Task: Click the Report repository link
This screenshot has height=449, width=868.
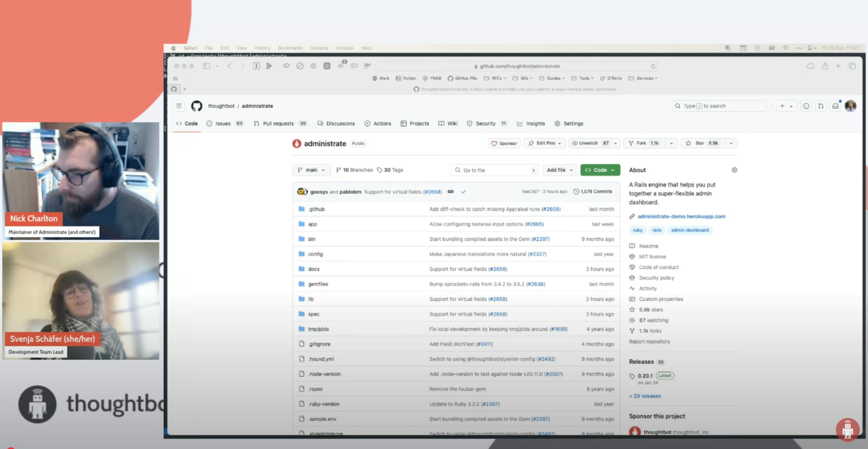Action: (x=649, y=341)
